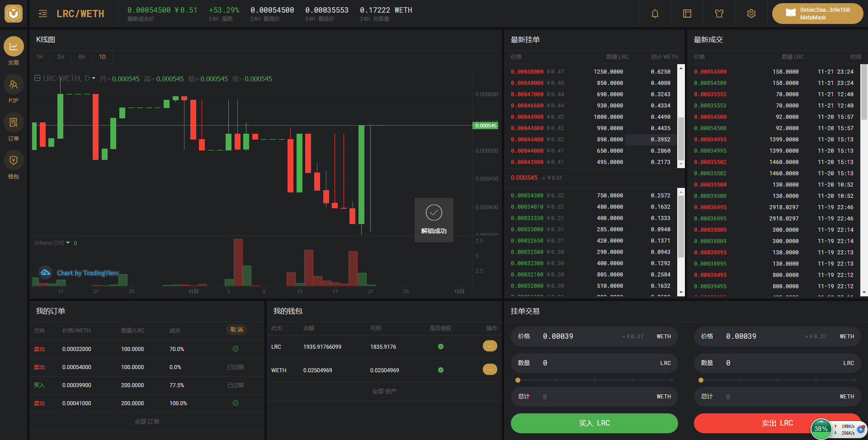Open the orders sidebar icon
Viewport: 868px width, 440px height.
[14, 122]
